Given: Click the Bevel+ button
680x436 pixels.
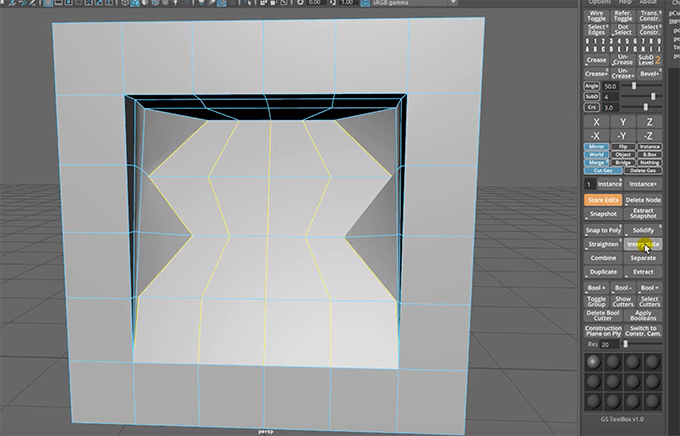Looking at the screenshot, I should [x=649, y=74].
